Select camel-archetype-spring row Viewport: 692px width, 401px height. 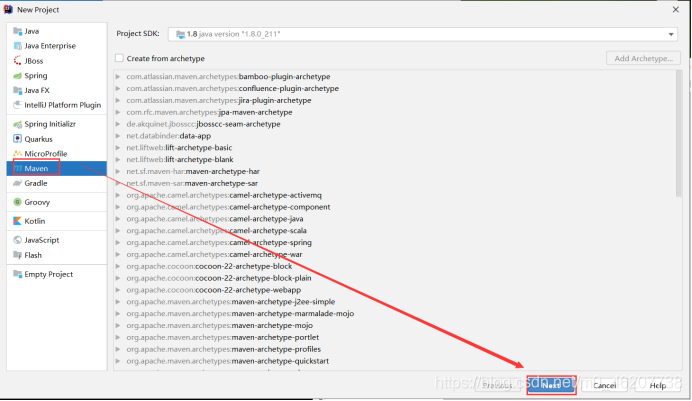(397, 242)
